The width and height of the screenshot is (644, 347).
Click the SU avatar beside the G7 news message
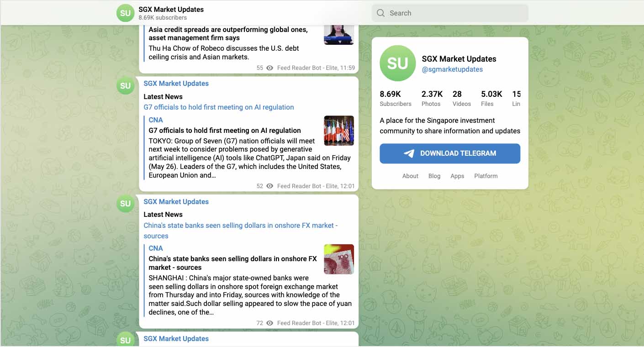click(125, 85)
